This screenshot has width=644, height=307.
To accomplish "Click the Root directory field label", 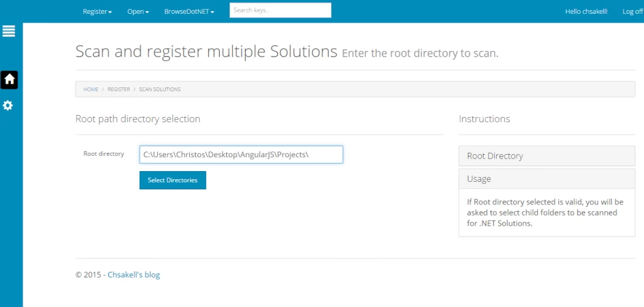I will coord(104,153).
